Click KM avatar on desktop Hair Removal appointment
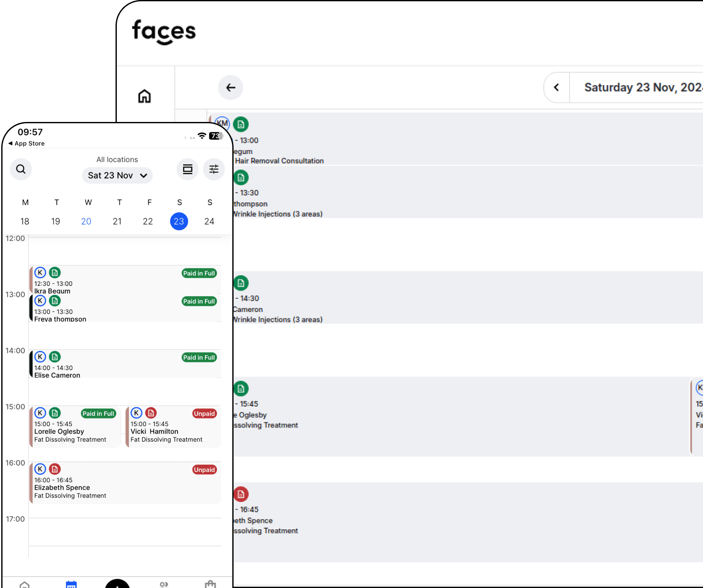This screenshot has height=588, width=703. pyautogui.click(x=222, y=123)
